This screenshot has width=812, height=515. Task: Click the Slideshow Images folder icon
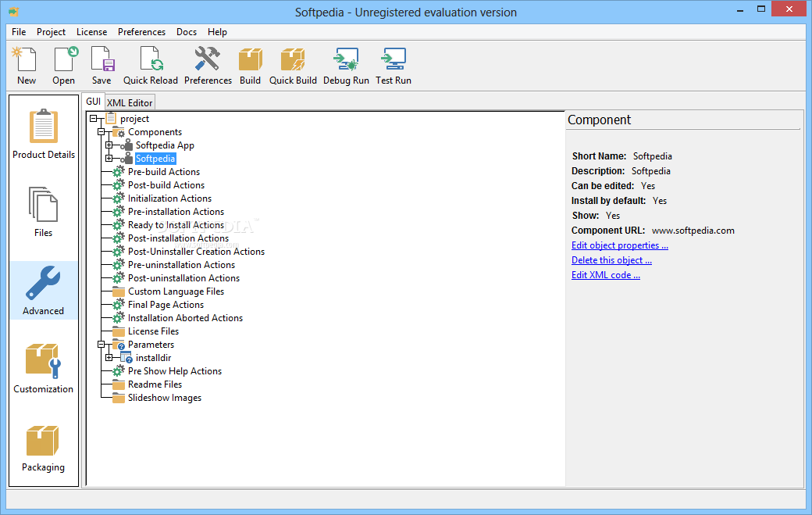(x=119, y=398)
